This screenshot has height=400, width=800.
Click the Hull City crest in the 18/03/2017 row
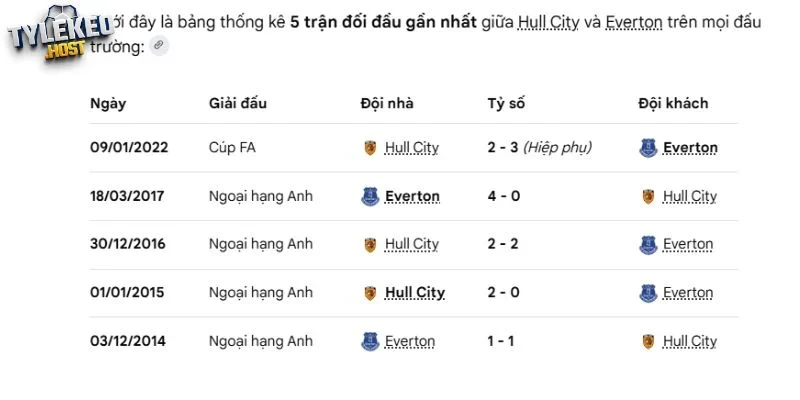648,196
